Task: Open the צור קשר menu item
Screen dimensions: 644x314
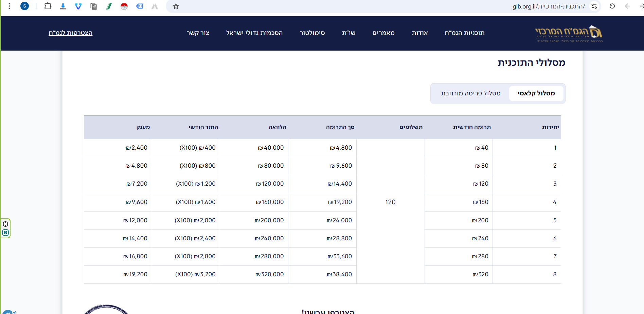Action: (198, 33)
